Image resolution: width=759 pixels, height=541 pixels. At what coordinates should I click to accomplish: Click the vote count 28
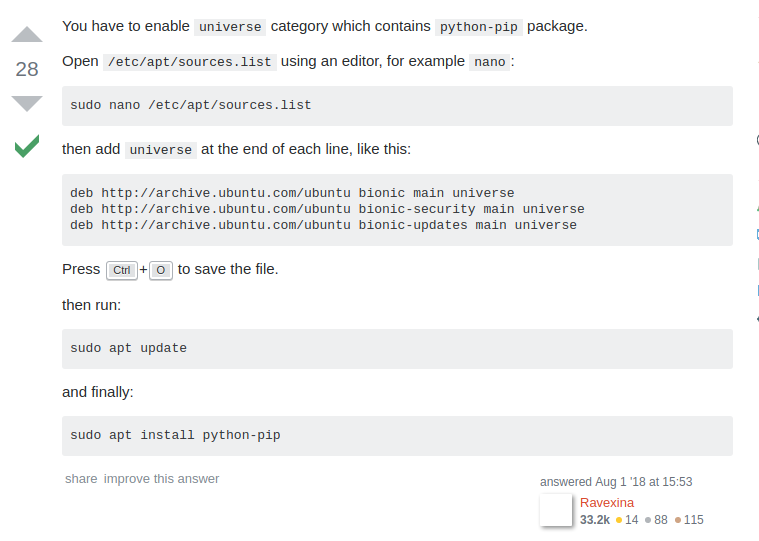(27, 69)
